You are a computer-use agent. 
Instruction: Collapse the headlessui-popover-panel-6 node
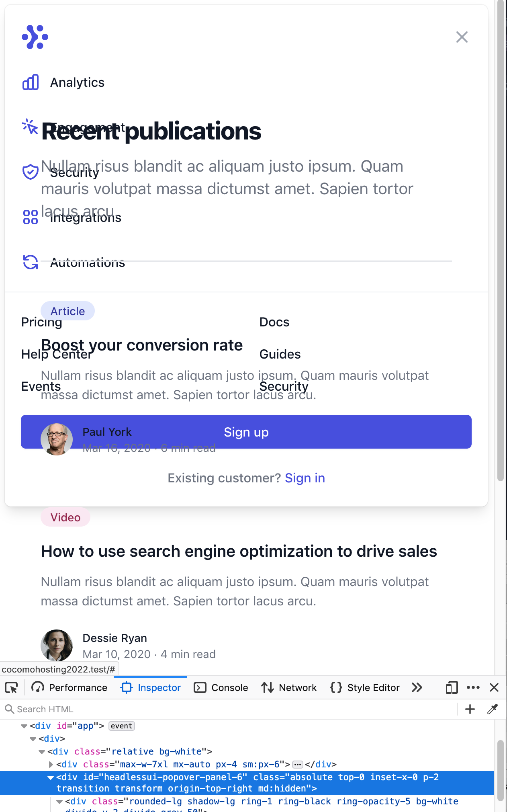51,777
